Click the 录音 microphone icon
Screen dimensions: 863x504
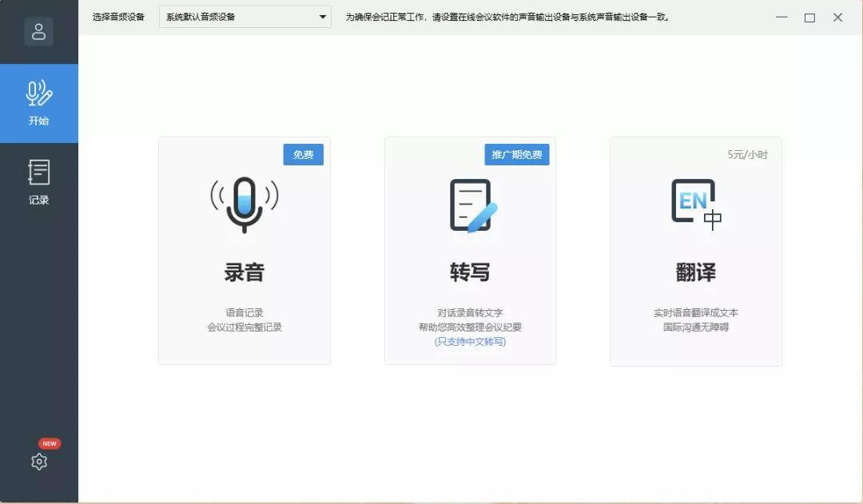[244, 202]
